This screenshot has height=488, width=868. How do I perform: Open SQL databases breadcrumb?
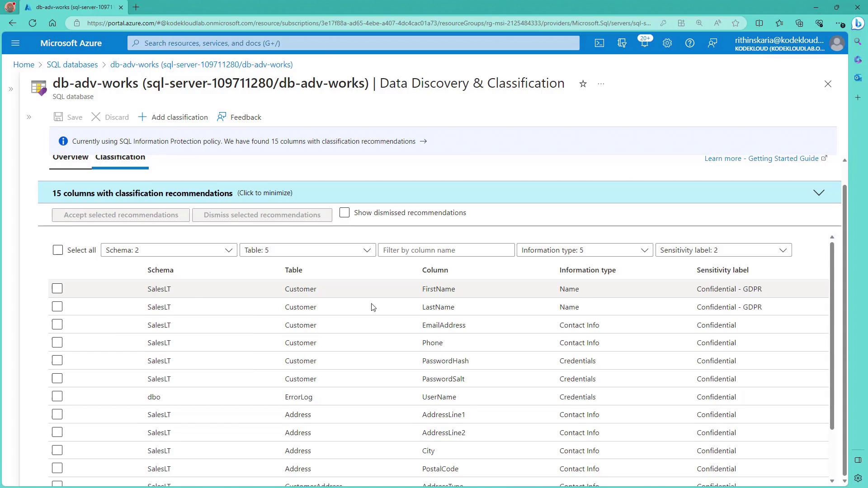pos(72,65)
